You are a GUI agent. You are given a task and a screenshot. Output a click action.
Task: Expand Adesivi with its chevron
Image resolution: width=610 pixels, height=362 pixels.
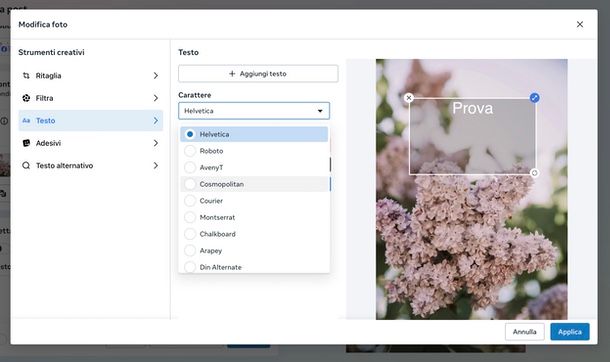point(156,143)
